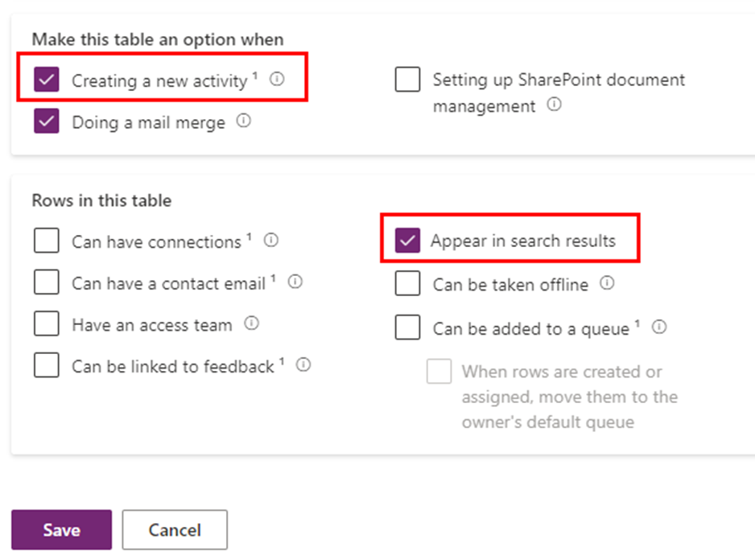
Task: Click info icon next to Can be taken offline
Action: point(607,282)
